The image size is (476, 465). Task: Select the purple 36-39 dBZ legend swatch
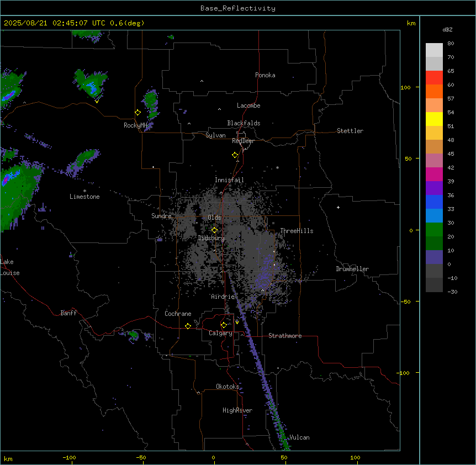pos(434,188)
